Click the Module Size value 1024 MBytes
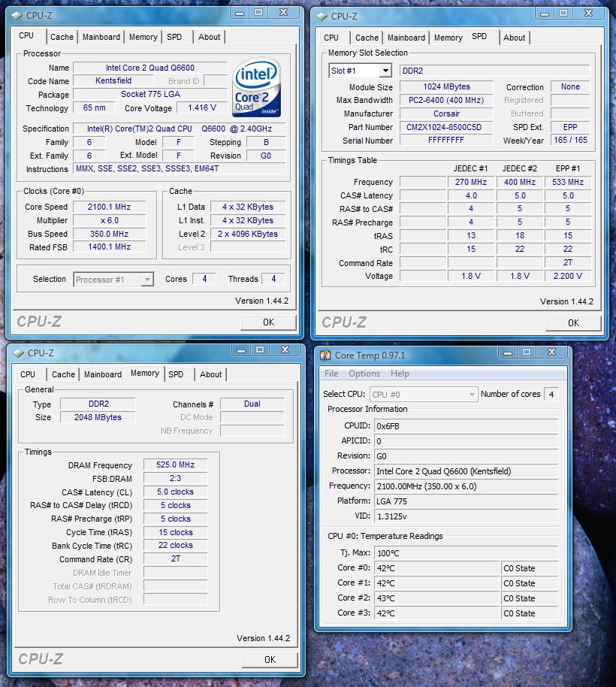This screenshot has height=687, width=616. pos(446,86)
